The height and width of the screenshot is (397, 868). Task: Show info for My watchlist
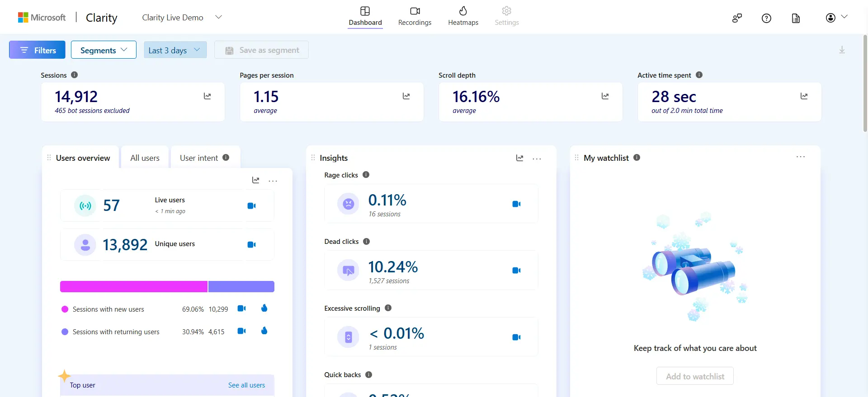coord(637,158)
